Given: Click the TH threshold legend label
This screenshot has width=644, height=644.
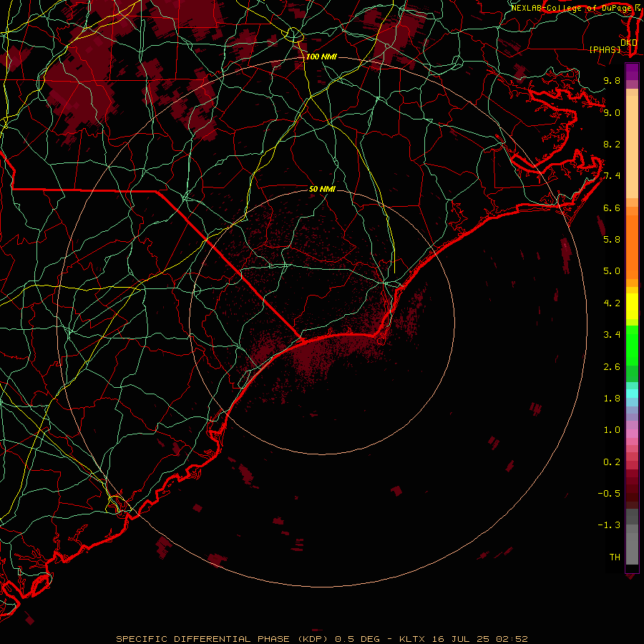Looking at the screenshot, I should (x=615, y=557).
